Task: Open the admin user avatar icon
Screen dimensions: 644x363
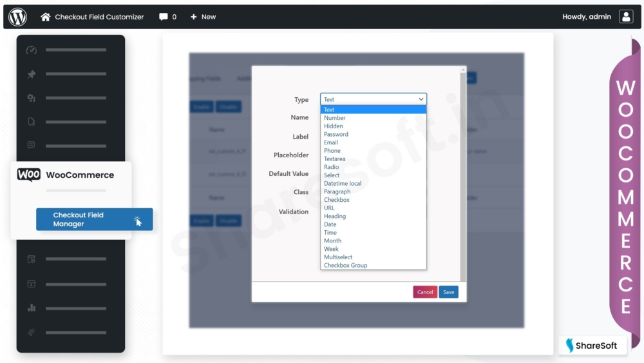Action: tap(626, 17)
